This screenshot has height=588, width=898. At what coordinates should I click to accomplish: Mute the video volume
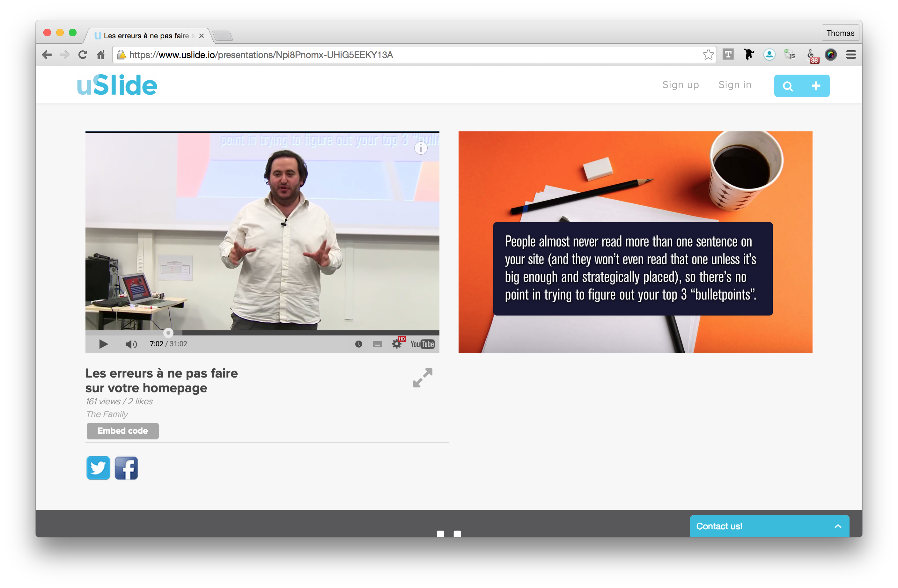(x=131, y=344)
